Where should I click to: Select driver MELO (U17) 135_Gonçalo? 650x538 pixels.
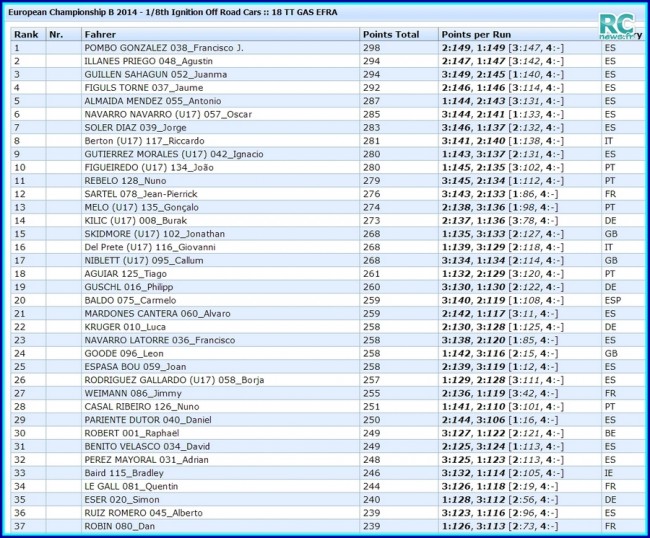click(x=141, y=207)
